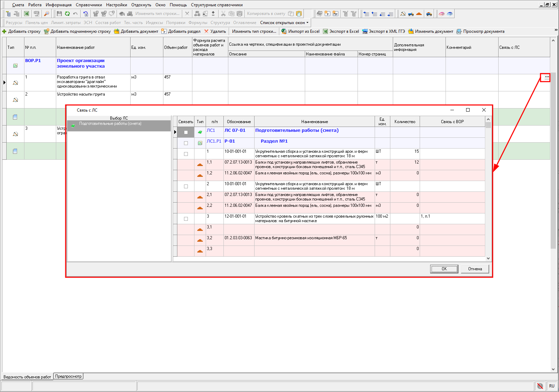Switch to the Предпросмотр tab
The height and width of the screenshot is (392, 559).
(68, 376)
